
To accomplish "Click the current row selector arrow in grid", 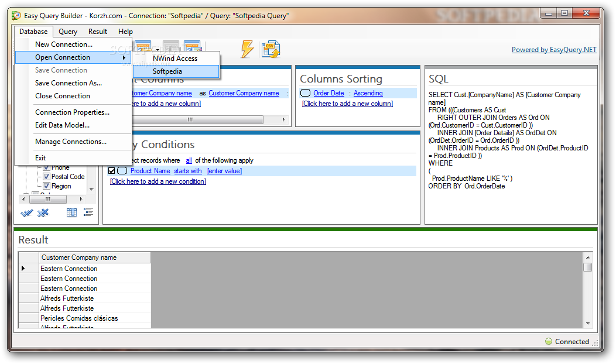I will coord(23,269).
